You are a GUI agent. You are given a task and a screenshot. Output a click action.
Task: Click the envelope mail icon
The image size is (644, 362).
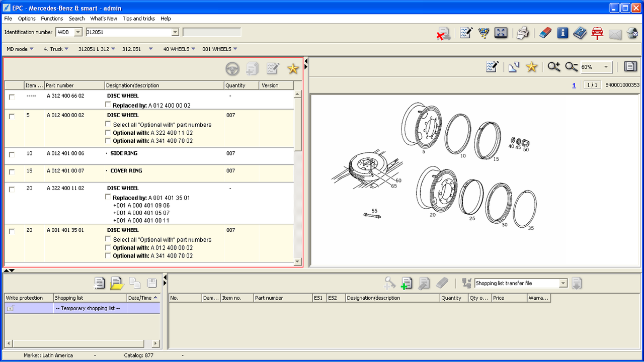pyautogui.click(x=615, y=34)
